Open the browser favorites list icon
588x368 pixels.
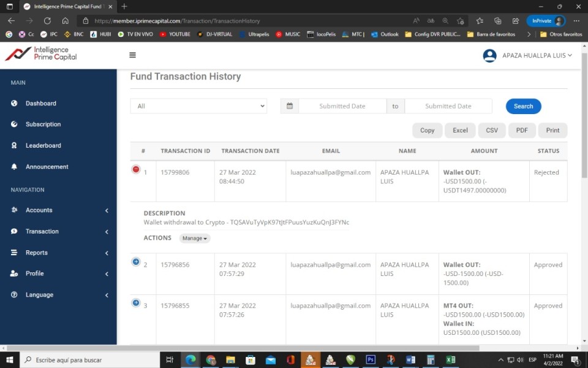[480, 21]
